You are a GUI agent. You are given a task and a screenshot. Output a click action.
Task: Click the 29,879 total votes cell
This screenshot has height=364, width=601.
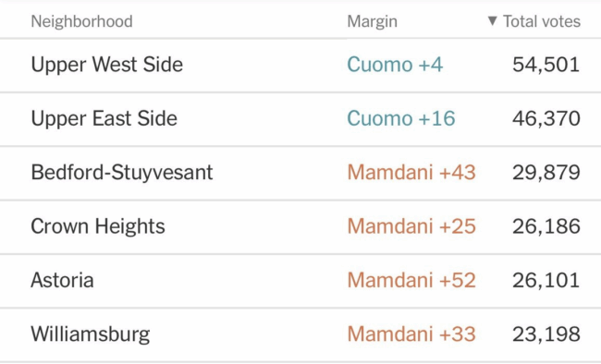click(x=546, y=173)
